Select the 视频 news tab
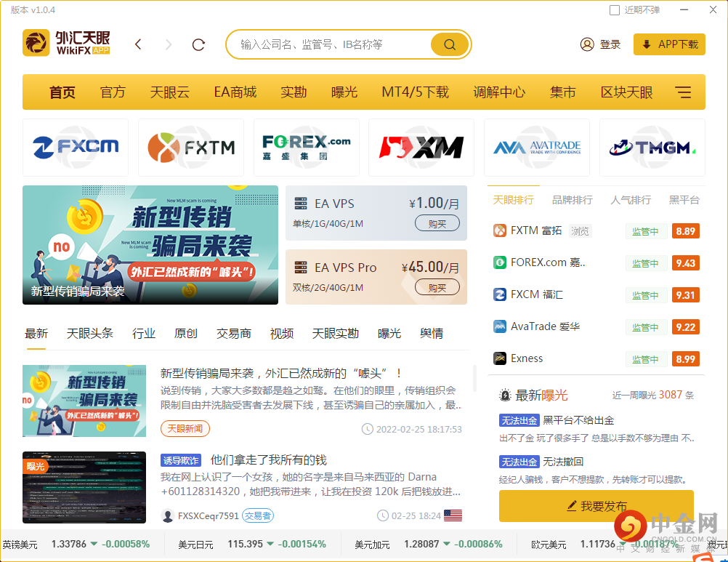 (x=282, y=333)
